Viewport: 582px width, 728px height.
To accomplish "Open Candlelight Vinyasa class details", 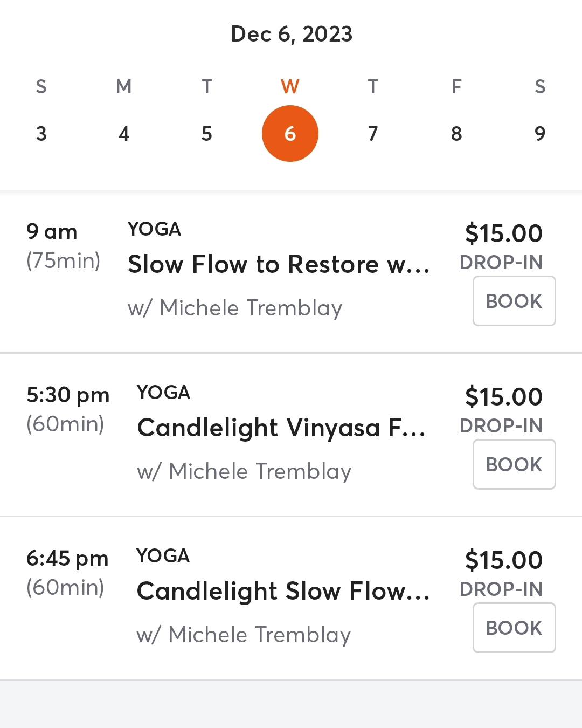I will pos(281,428).
